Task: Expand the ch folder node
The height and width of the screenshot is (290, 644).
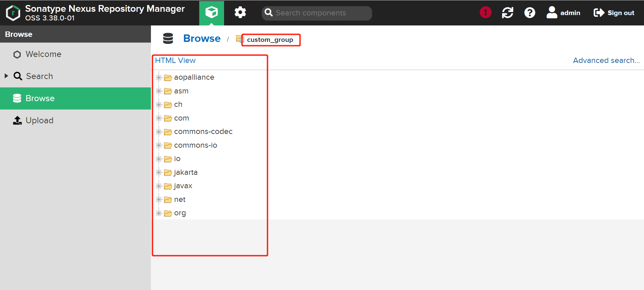Action: pyautogui.click(x=159, y=105)
